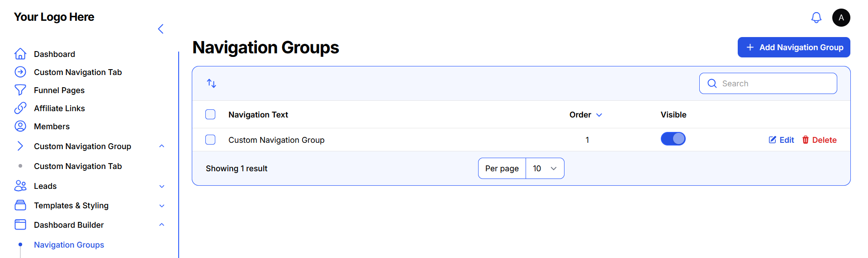Expand the Leads sidebar section

161,186
